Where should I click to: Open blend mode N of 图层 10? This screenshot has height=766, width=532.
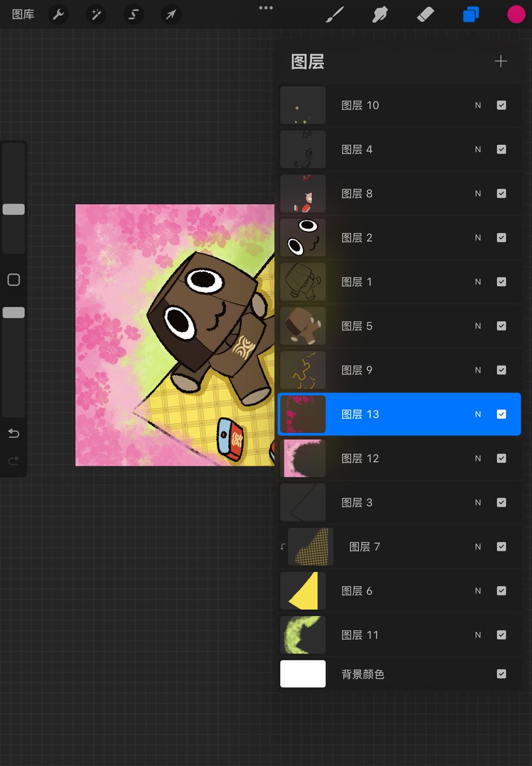(x=478, y=105)
